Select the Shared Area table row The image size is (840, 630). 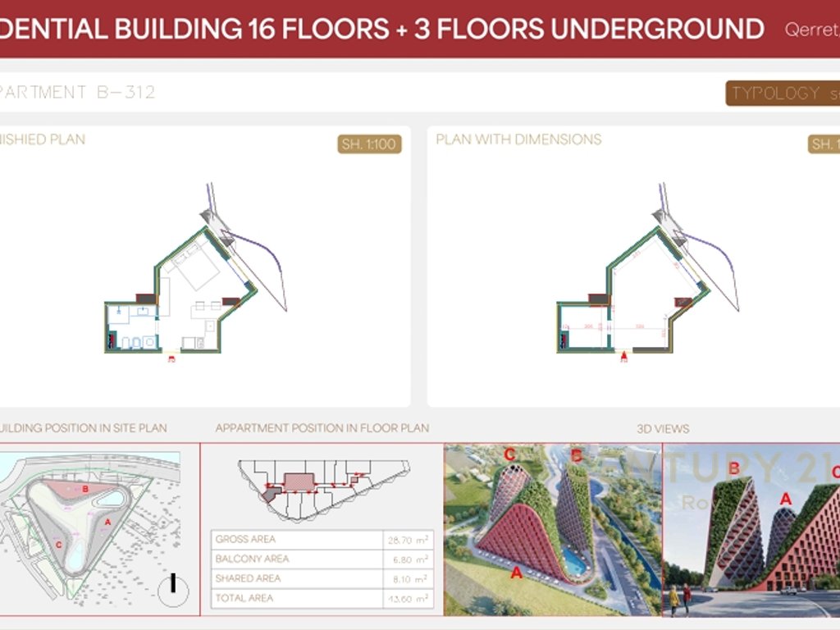click(x=322, y=579)
